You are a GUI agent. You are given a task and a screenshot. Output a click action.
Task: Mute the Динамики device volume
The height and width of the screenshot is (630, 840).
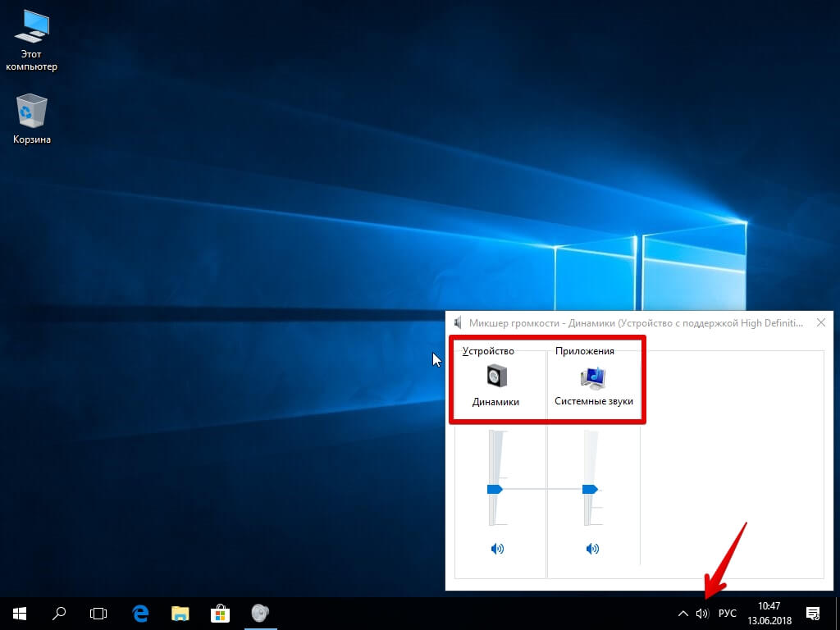[x=496, y=549]
